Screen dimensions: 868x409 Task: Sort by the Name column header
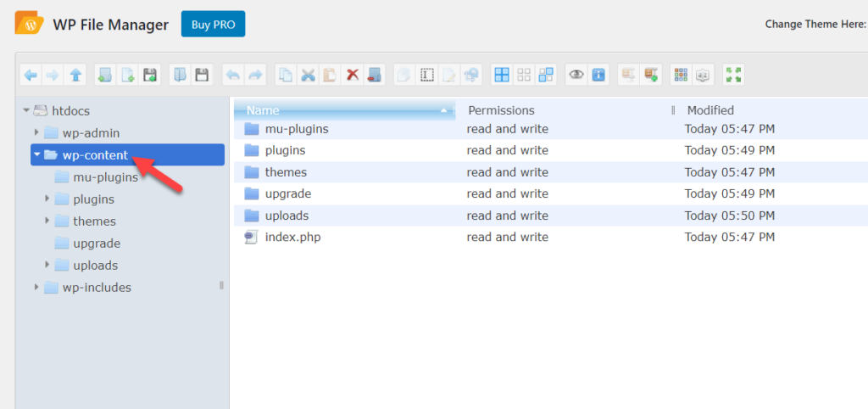[344, 110]
